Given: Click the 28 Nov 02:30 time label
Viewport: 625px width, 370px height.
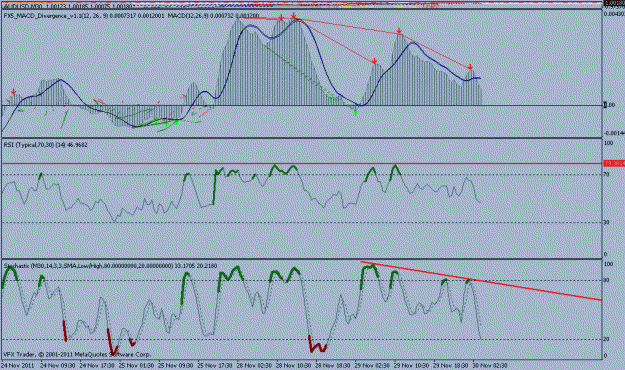Looking at the screenshot, I should point(254,365).
